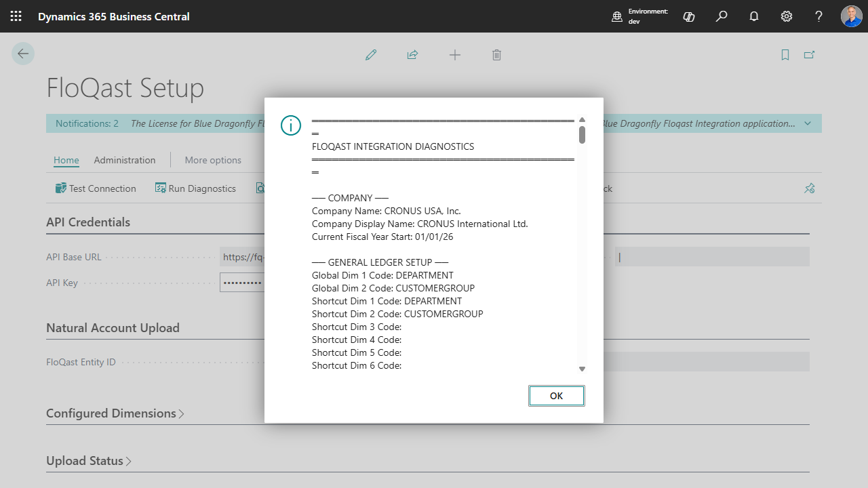This screenshot has height=488, width=868.
Task: Click the Natural Account Upload heading
Action: [113, 328]
